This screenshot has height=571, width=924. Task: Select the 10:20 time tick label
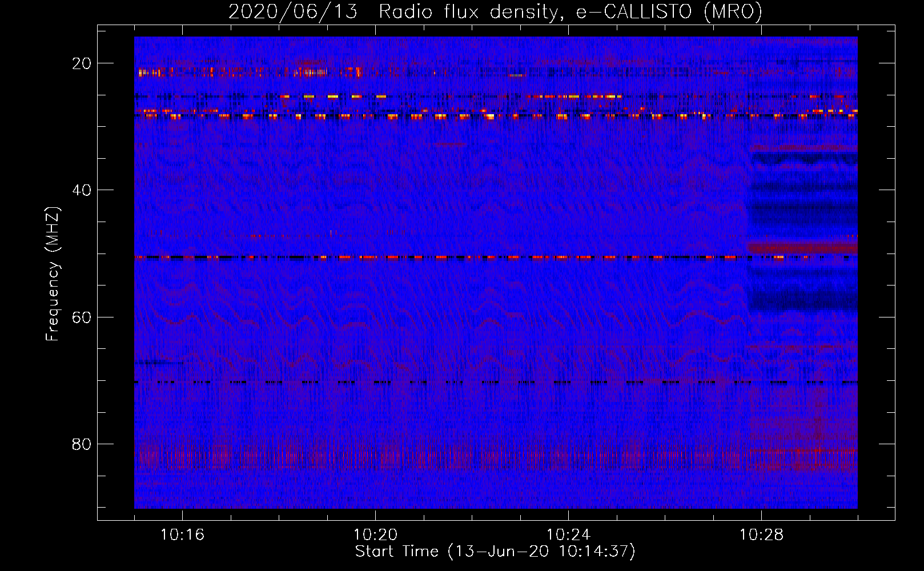point(375,535)
